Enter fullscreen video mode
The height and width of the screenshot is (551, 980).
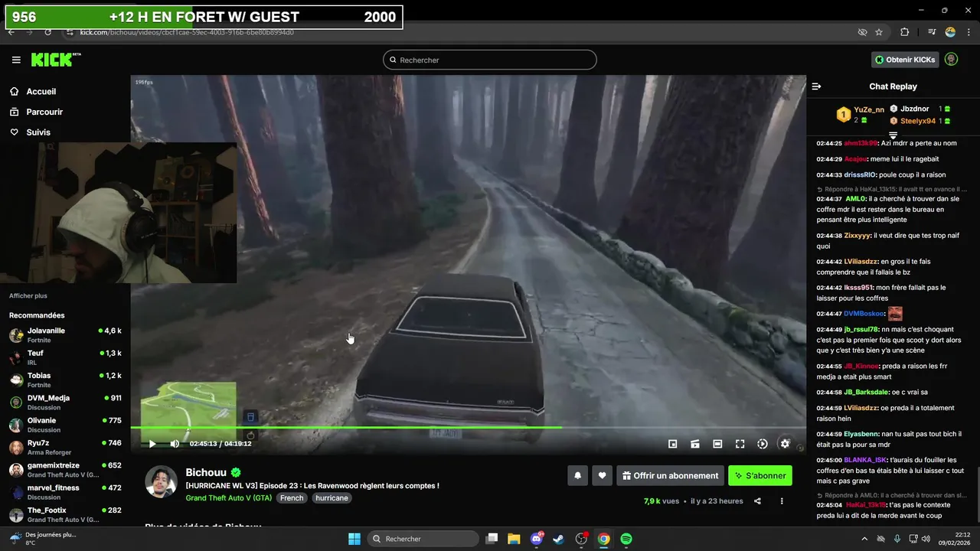[x=740, y=444]
